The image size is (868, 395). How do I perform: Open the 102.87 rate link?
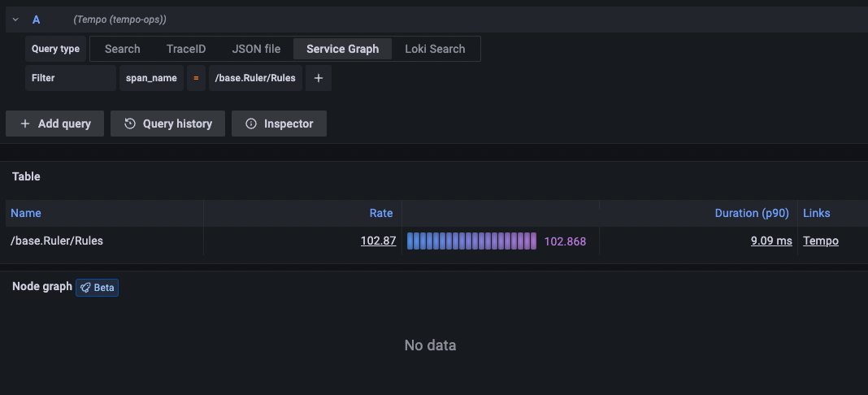click(378, 241)
